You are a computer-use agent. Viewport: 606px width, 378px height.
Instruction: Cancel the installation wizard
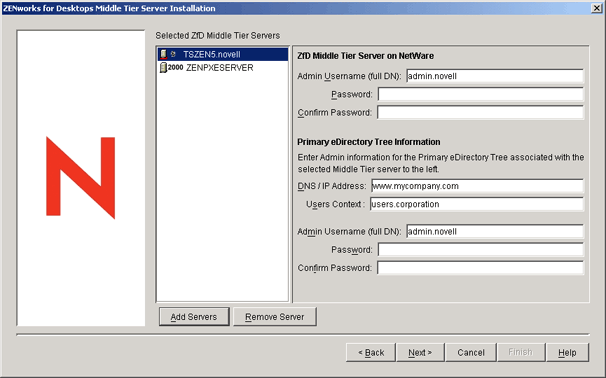pyautogui.click(x=471, y=352)
